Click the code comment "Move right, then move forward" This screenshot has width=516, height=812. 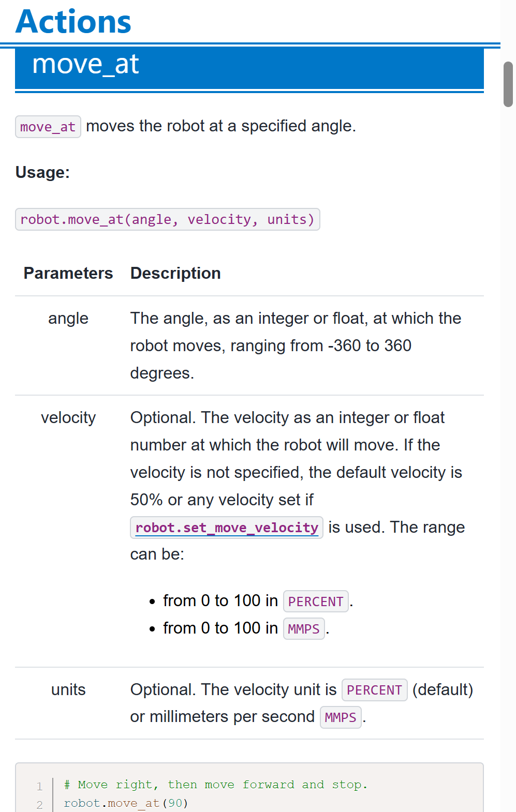215,785
